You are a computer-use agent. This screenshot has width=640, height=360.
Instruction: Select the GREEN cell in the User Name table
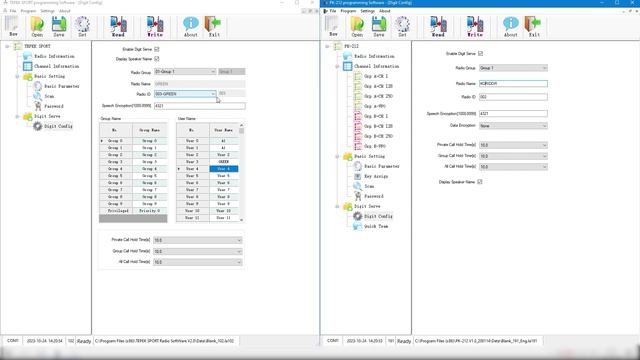pos(224,162)
